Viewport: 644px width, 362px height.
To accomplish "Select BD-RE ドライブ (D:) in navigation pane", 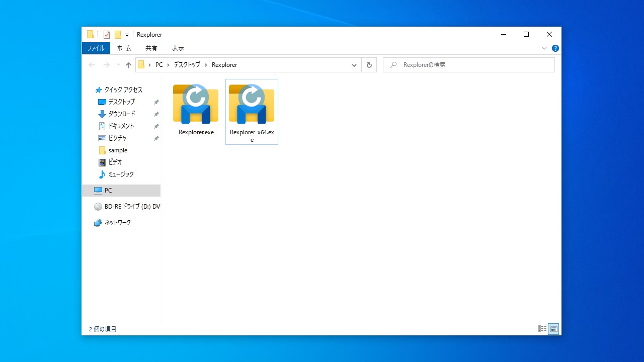I will coord(127,207).
